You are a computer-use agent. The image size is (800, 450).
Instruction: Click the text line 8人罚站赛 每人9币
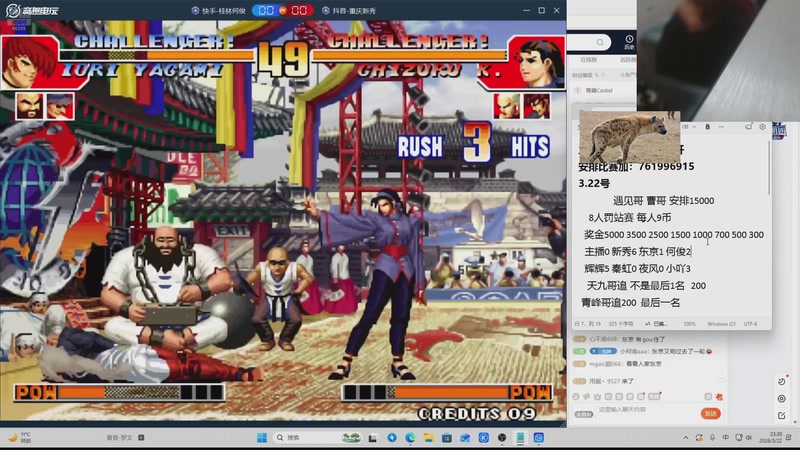[630, 217]
